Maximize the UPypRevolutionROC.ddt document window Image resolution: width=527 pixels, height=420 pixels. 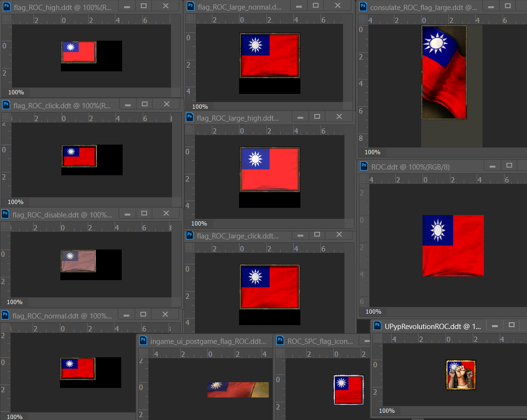pos(511,325)
